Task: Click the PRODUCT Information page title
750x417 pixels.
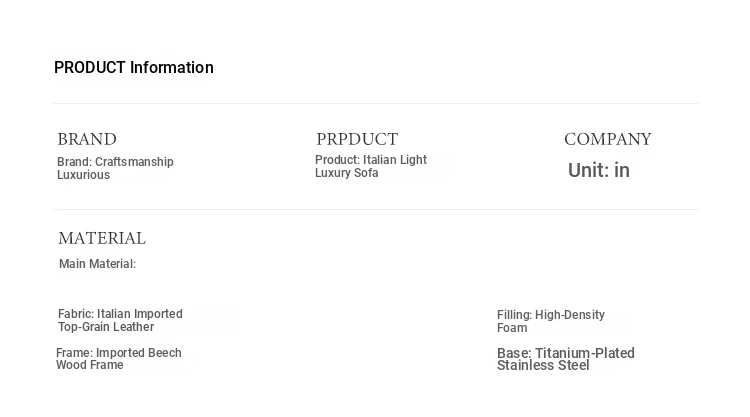Action: coord(133,68)
